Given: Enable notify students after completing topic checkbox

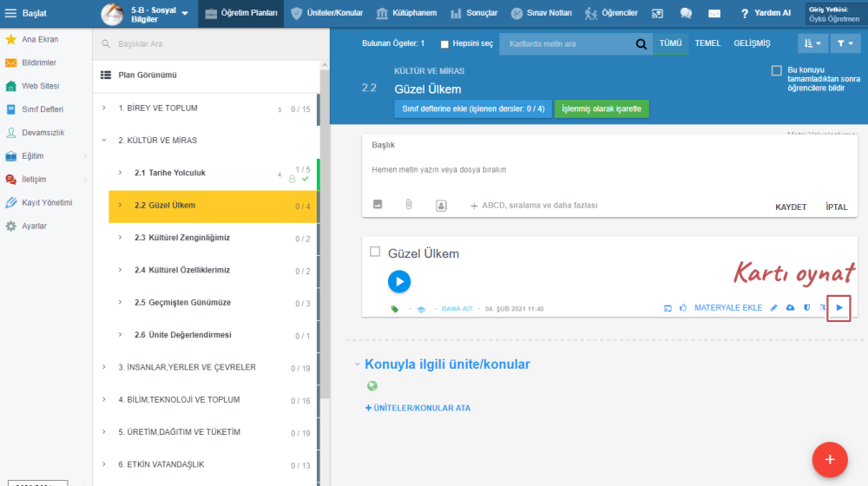Looking at the screenshot, I should pos(777,70).
